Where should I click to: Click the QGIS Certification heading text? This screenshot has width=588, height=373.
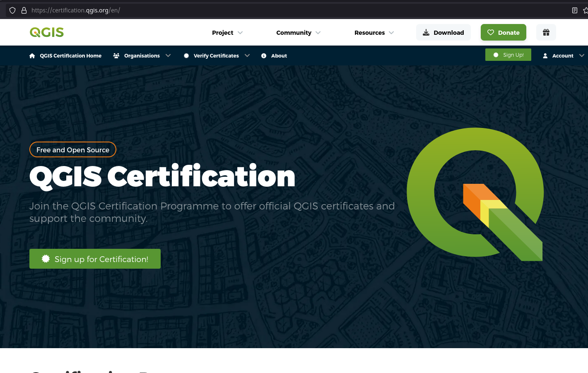click(162, 177)
